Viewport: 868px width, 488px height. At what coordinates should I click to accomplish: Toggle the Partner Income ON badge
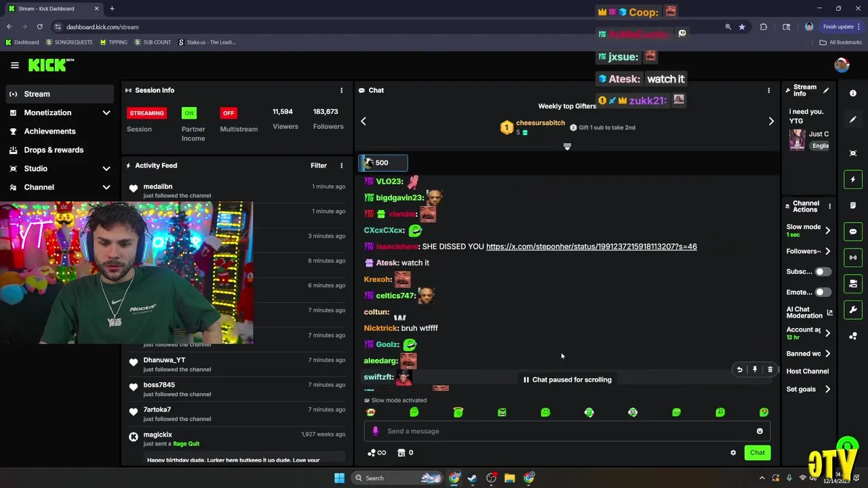pyautogui.click(x=189, y=113)
